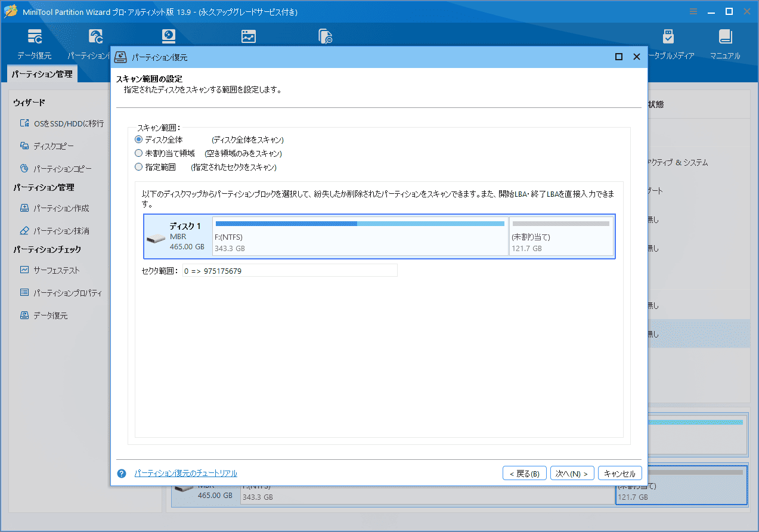Image resolution: width=759 pixels, height=532 pixels.
Task: Click the help question mark icon
Action: tap(122, 474)
